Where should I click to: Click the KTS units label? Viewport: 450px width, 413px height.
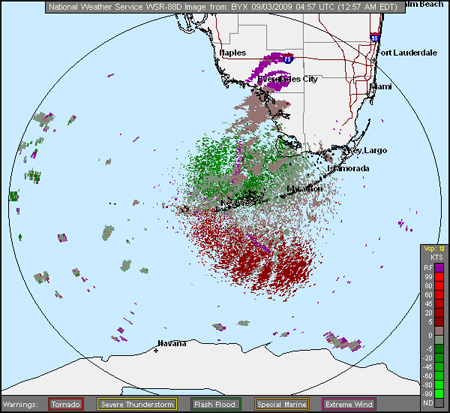coord(436,257)
